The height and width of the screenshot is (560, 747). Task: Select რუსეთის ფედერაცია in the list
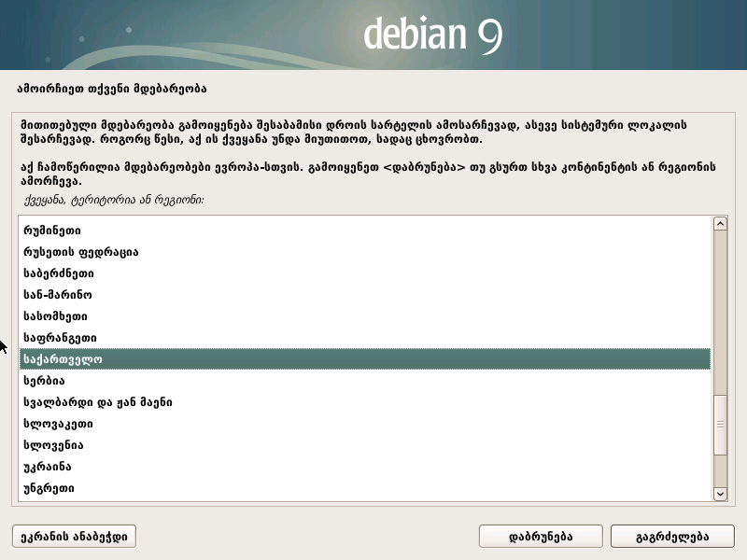coord(365,252)
